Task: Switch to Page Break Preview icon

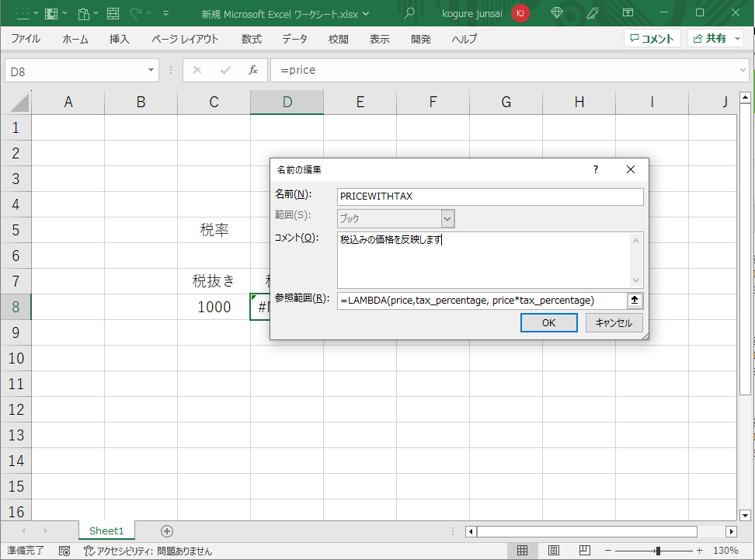Action: [x=585, y=550]
